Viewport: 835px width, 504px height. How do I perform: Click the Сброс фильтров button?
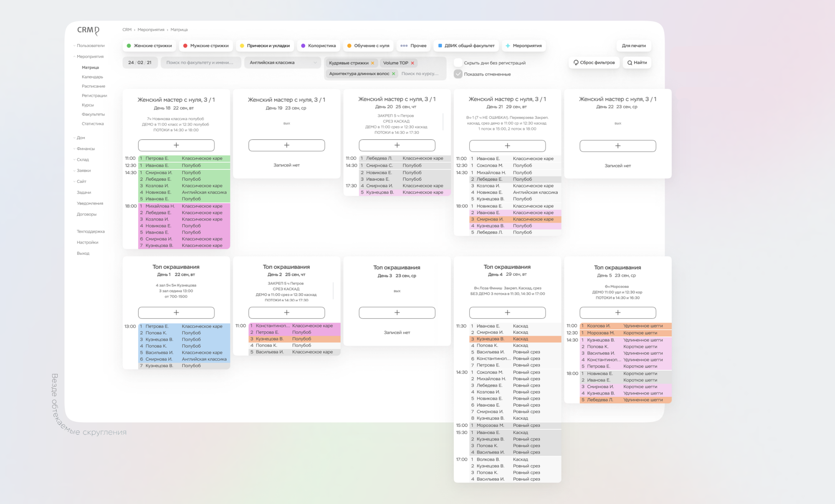594,63
